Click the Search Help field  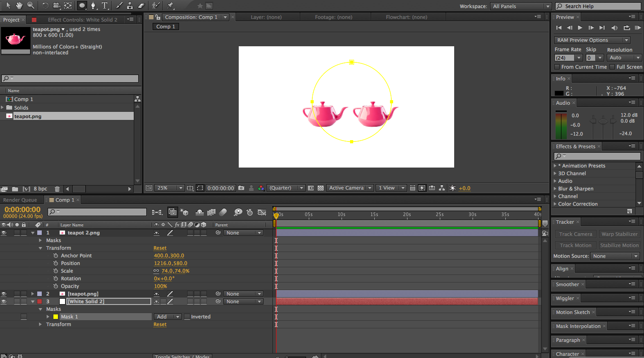598,6
